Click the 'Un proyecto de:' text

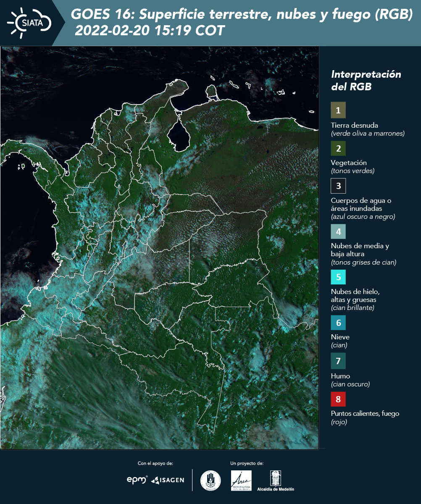pyautogui.click(x=247, y=463)
